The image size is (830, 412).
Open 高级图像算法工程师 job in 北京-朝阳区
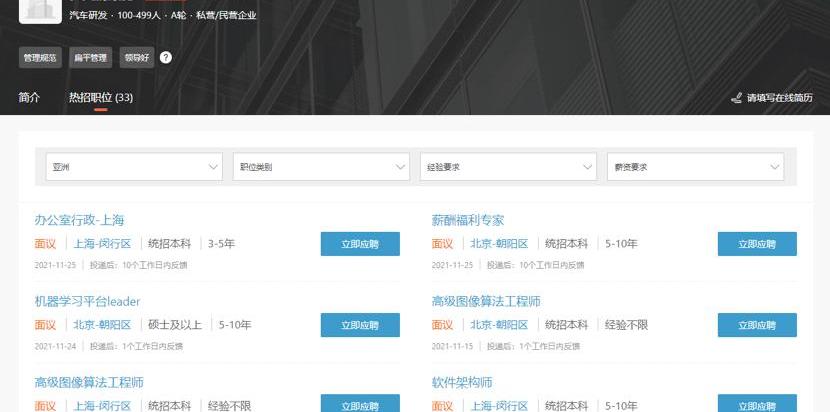(486, 301)
